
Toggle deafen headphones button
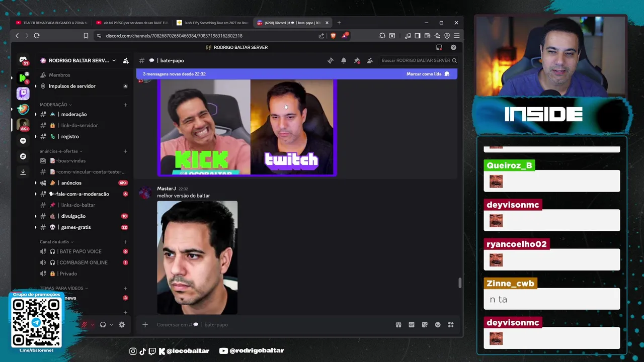coord(103,325)
